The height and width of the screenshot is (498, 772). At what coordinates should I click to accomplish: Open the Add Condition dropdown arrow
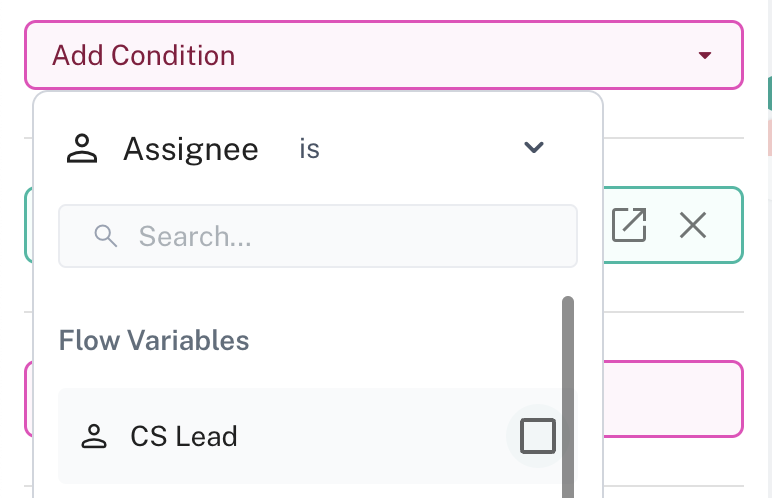coord(705,55)
